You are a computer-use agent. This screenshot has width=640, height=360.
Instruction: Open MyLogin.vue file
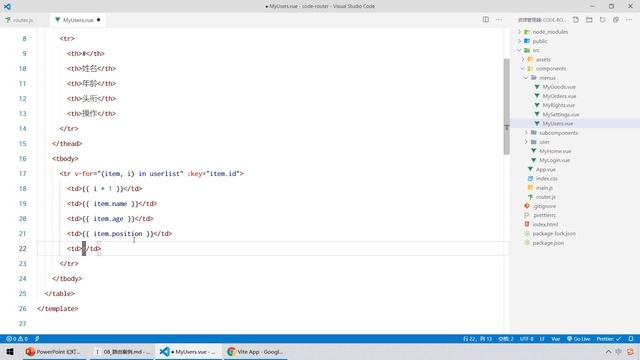(x=554, y=160)
